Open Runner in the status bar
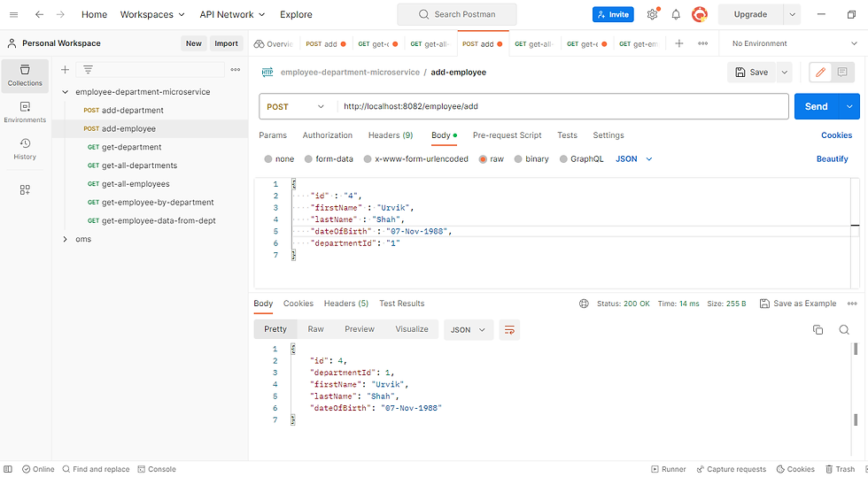Viewport: 868px width, 477px height. click(x=668, y=469)
